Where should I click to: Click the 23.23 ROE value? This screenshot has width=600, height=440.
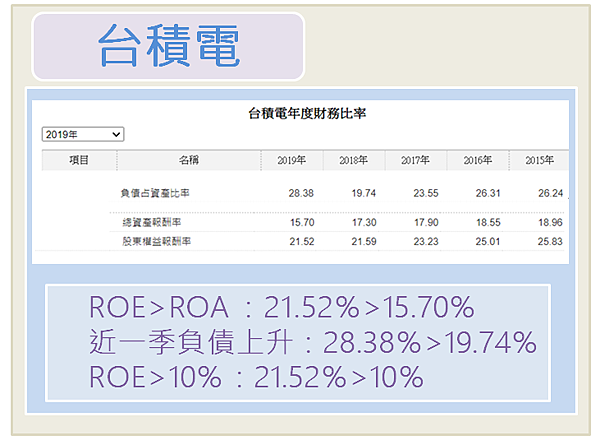click(426, 241)
